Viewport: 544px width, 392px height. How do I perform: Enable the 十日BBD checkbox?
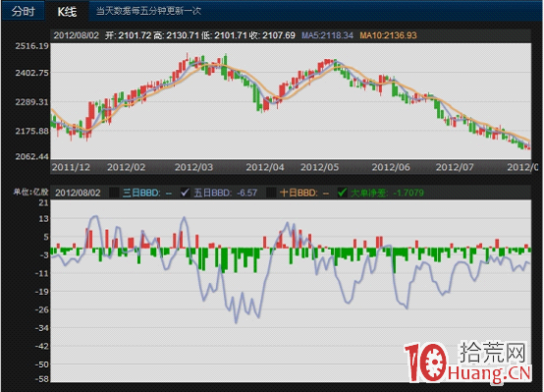[271, 193]
